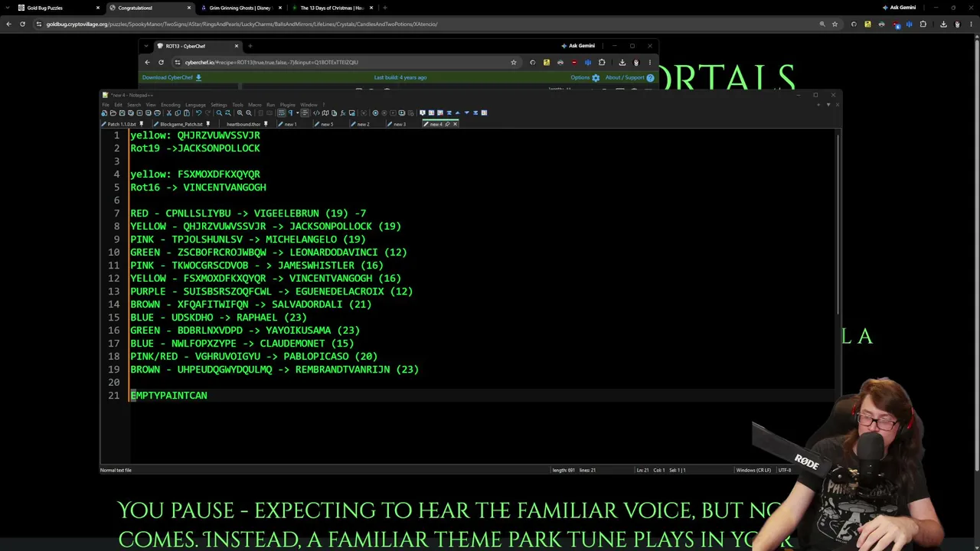This screenshot has width=980, height=551.
Task: Click the EMPTYPAINTCAN text on line 21
Action: 168,396
